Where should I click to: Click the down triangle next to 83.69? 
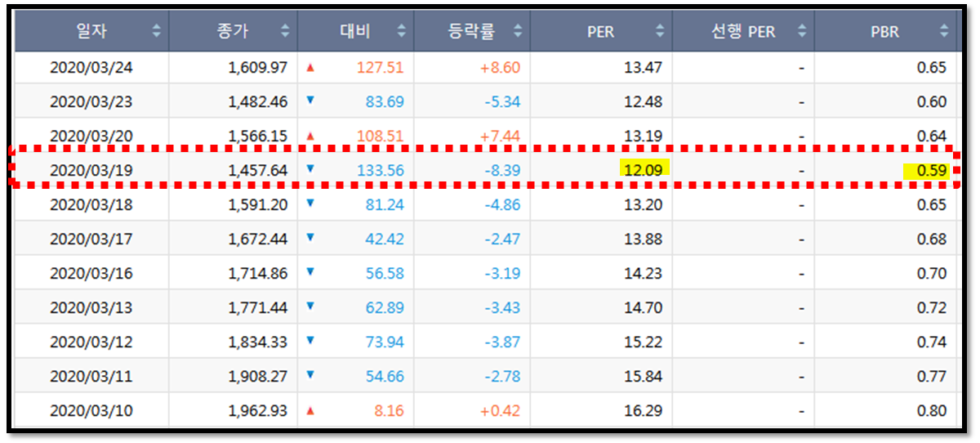[x=310, y=101]
